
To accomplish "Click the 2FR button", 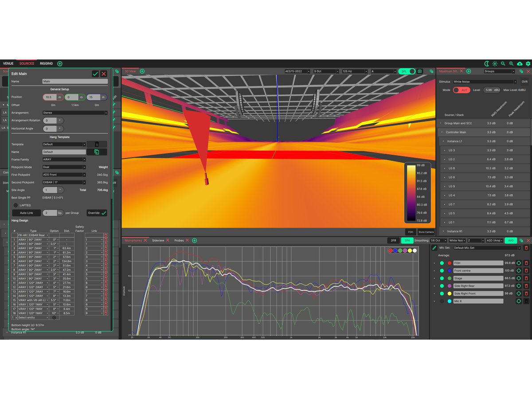I will click(x=393, y=240).
